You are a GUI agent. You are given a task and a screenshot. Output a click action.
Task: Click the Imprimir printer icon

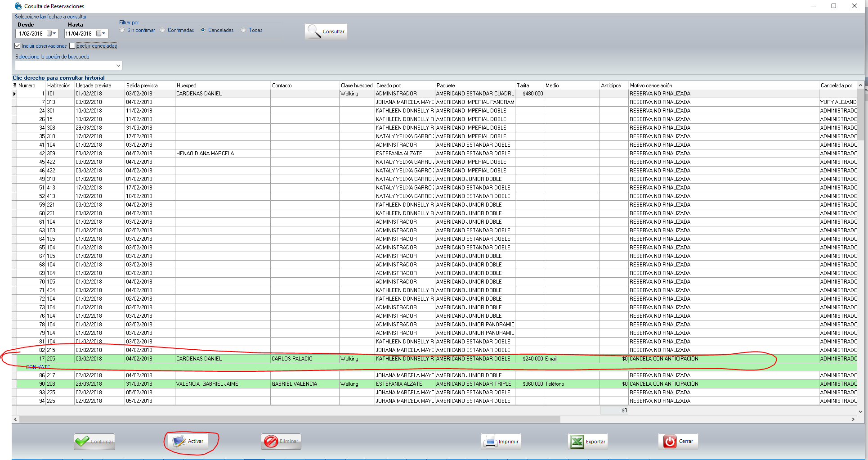pos(490,442)
